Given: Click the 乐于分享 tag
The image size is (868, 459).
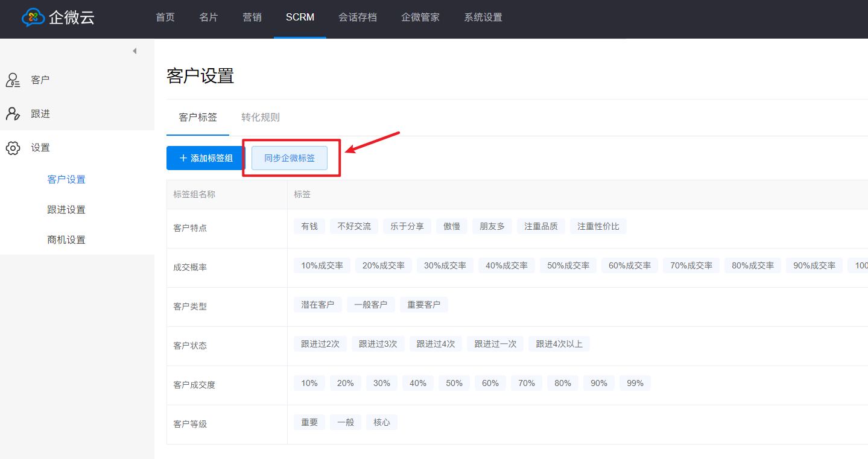Looking at the screenshot, I should pyautogui.click(x=407, y=226).
